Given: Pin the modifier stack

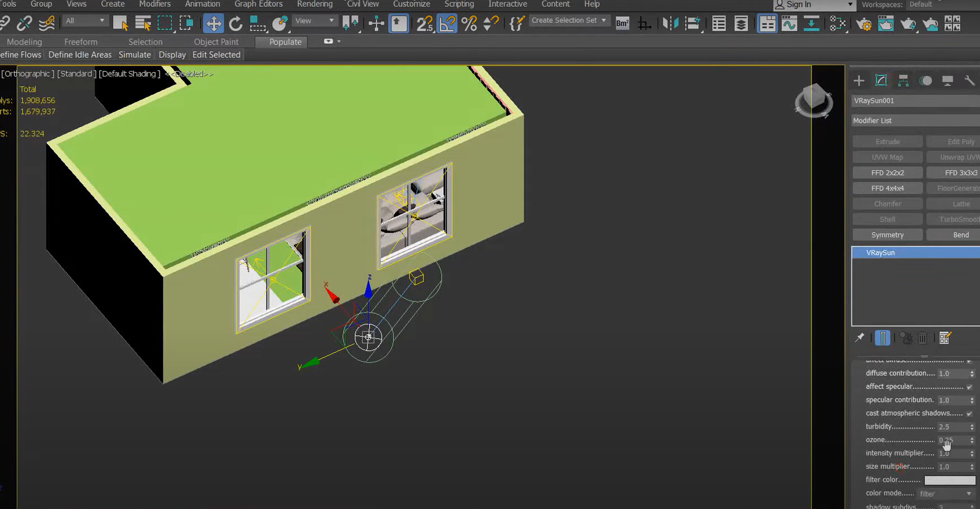Looking at the screenshot, I should pyautogui.click(x=860, y=338).
